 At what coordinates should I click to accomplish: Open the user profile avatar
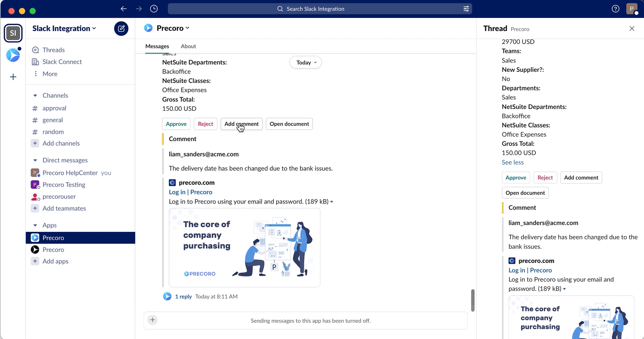(632, 8)
